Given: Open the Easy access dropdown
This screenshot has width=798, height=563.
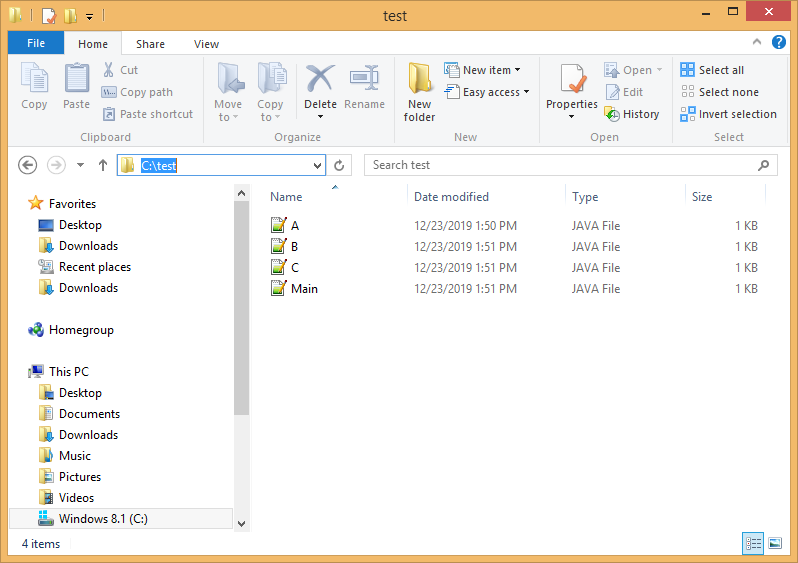Looking at the screenshot, I should 487,92.
